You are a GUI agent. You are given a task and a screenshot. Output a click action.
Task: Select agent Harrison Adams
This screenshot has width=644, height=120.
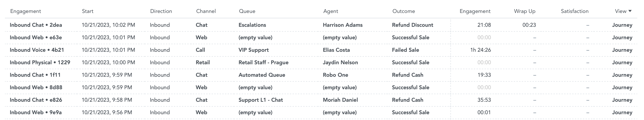point(343,25)
